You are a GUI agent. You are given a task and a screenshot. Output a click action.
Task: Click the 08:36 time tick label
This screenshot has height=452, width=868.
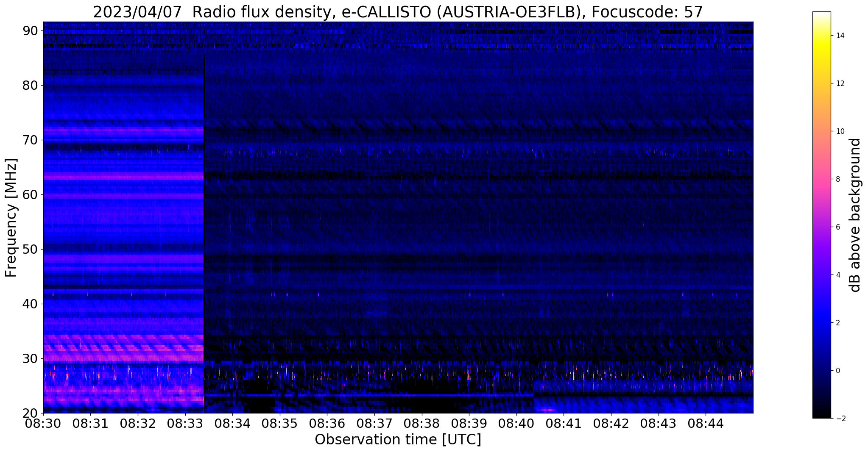(327, 423)
